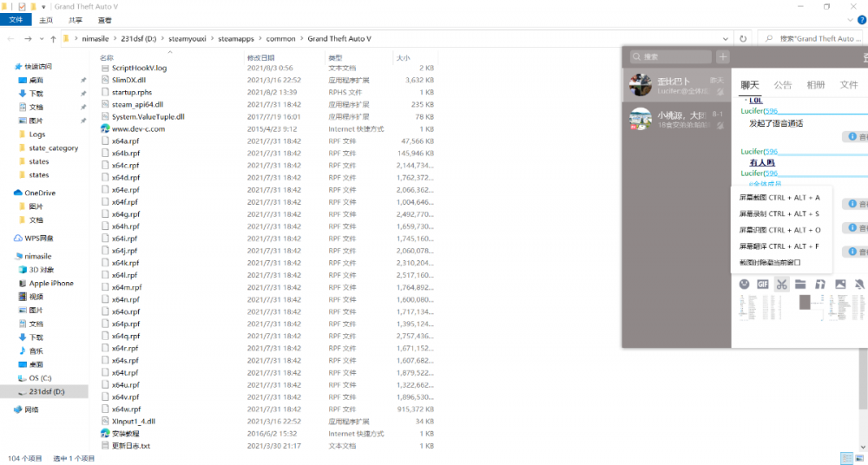Go up one folder level arrow
This screenshot has width=868, height=465.
[x=53, y=39]
